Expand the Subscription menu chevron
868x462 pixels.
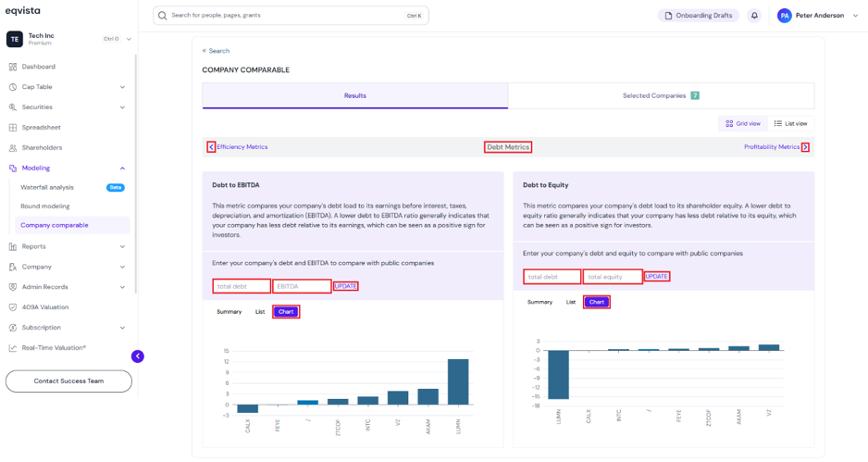[122, 328]
